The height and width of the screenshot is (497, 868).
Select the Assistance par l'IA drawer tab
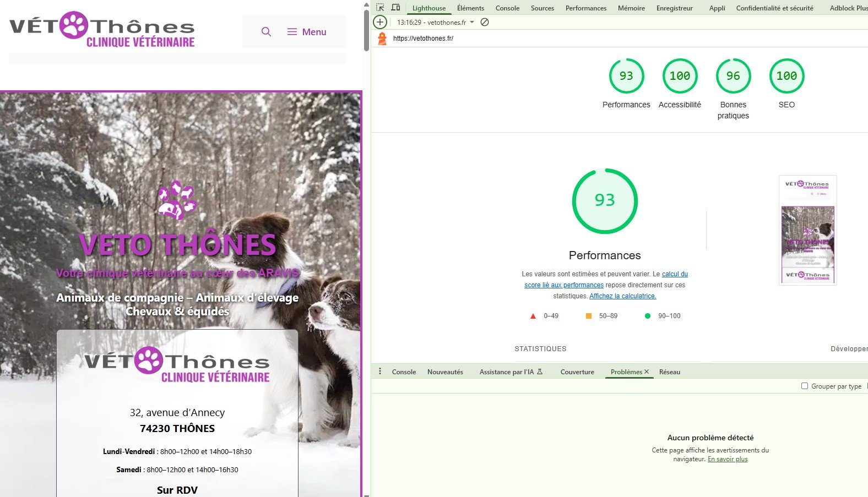(511, 372)
